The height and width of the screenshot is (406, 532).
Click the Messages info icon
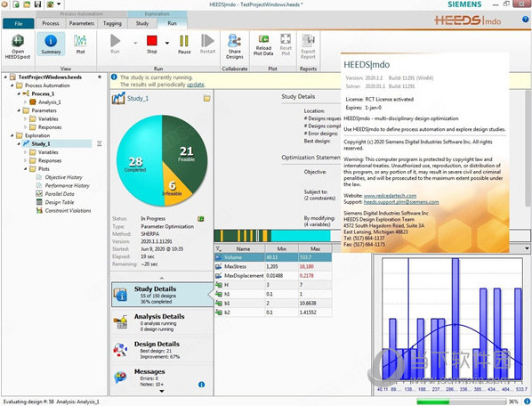(x=201, y=385)
